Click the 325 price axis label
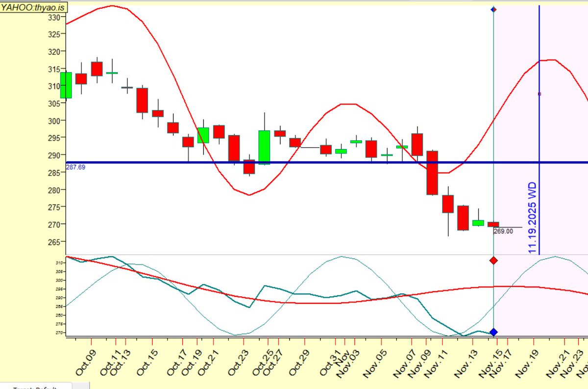The image size is (588, 389). tap(53, 34)
